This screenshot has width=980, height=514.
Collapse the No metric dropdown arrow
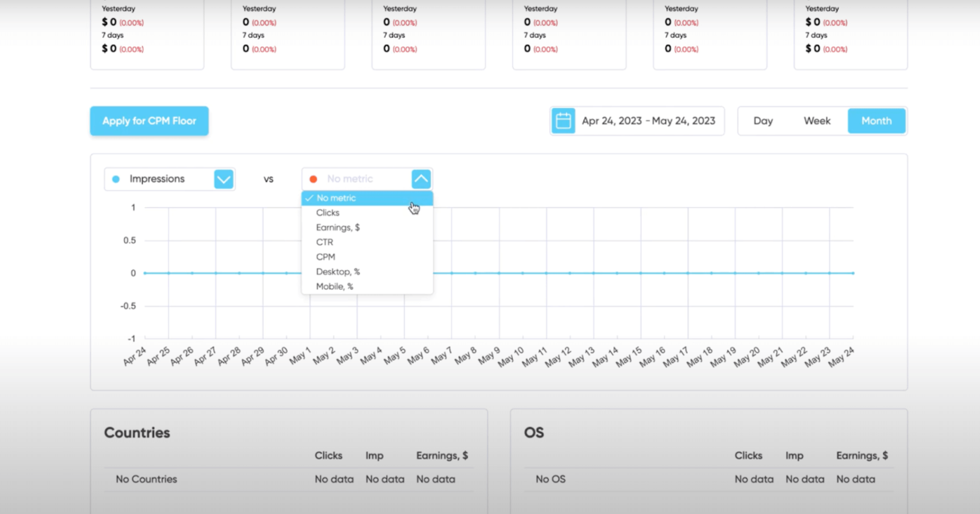[x=421, y=179]
